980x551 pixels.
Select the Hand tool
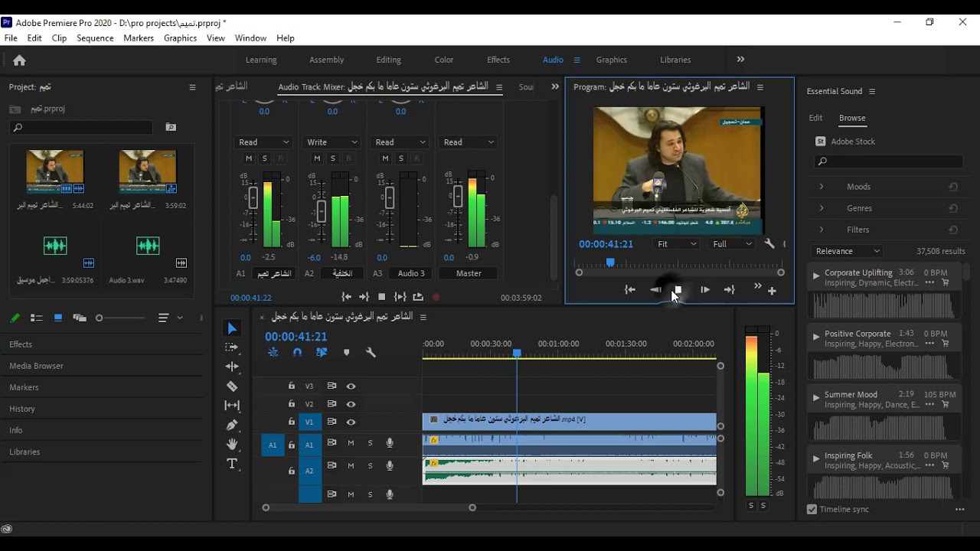(x=232, y=444)
